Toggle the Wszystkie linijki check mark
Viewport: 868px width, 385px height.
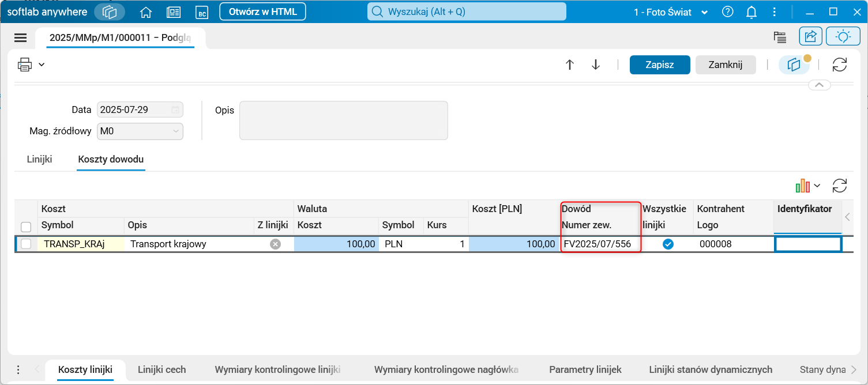point(667,244)
